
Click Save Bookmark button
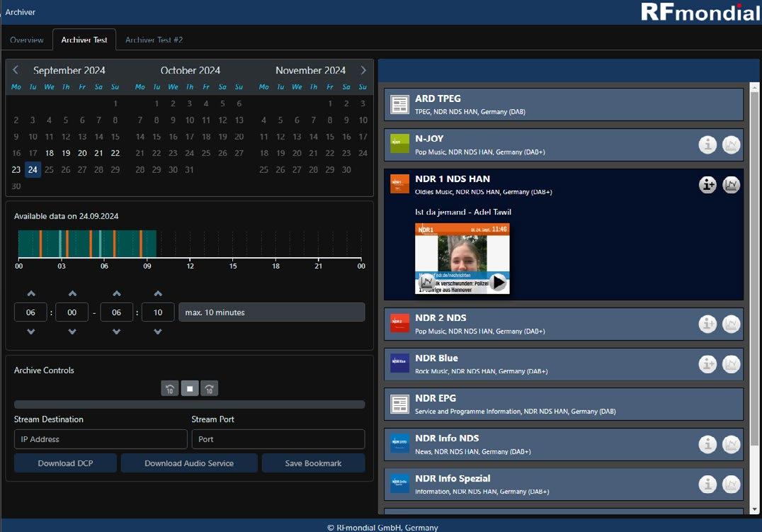point(314,463)
